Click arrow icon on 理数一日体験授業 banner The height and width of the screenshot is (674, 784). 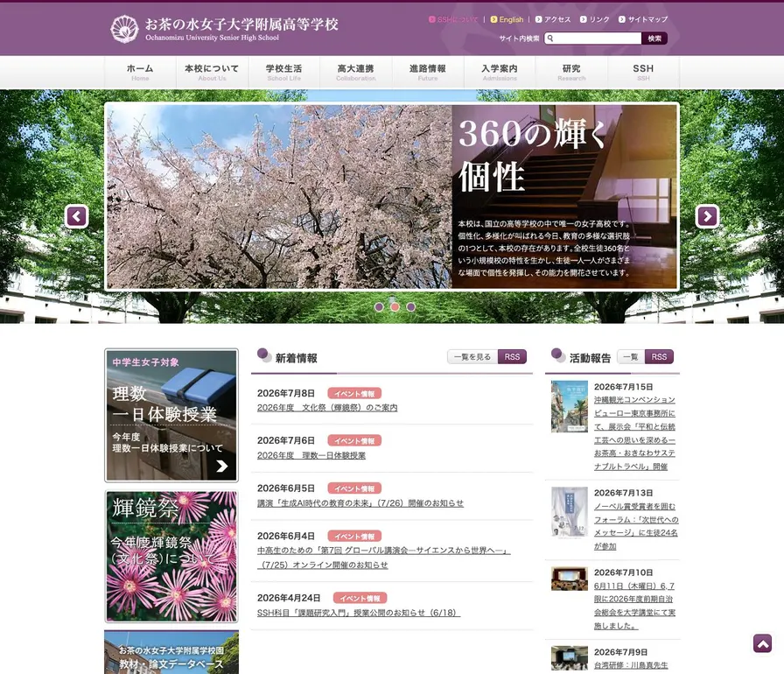(221, 466)
